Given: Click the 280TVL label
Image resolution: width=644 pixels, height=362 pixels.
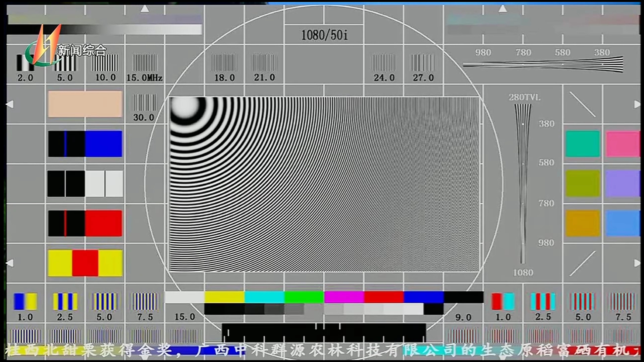Looking at the screenshot, I should click(525, 97).
